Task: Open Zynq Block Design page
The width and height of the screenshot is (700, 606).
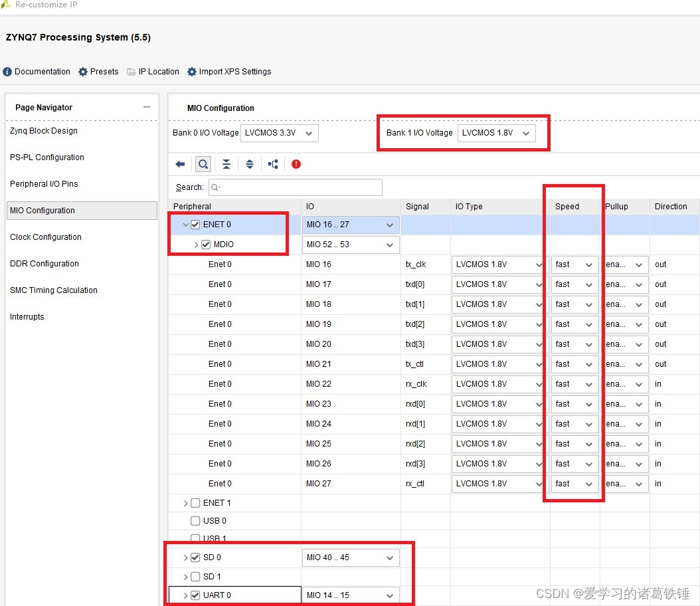Action: pyautogui.click(x=44, y=131)
